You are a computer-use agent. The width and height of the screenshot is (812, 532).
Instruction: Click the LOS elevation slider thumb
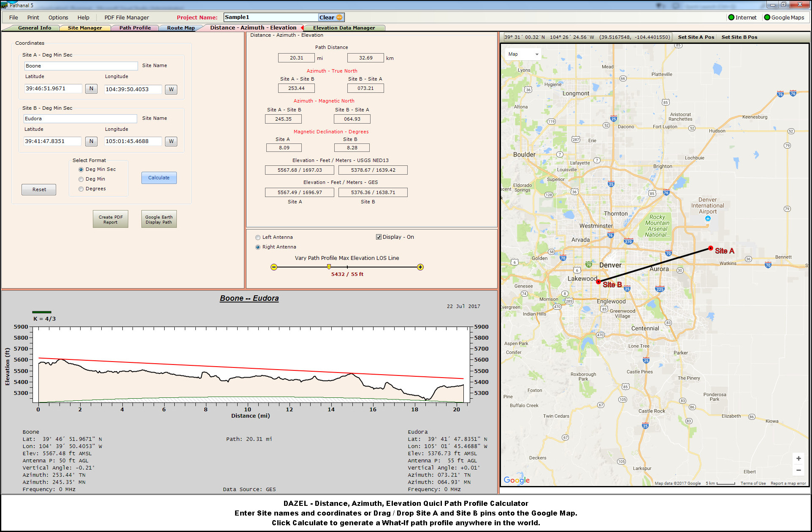[329, 267]
